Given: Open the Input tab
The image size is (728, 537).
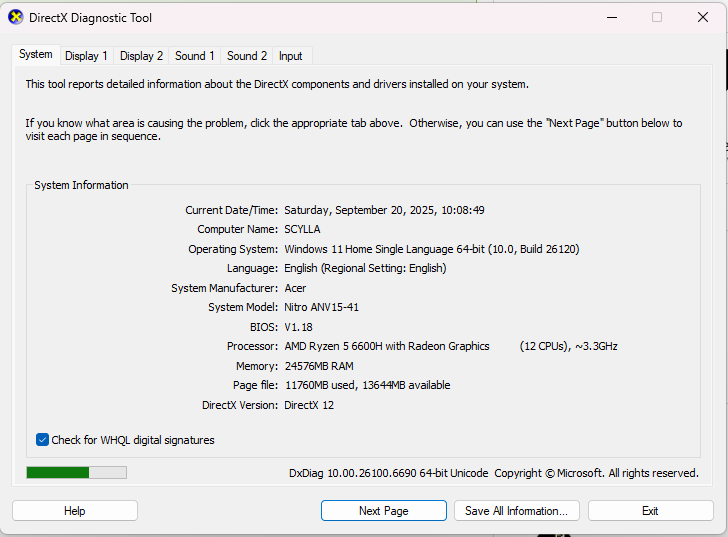Looking at the screenshot, I should pos(291,56).
